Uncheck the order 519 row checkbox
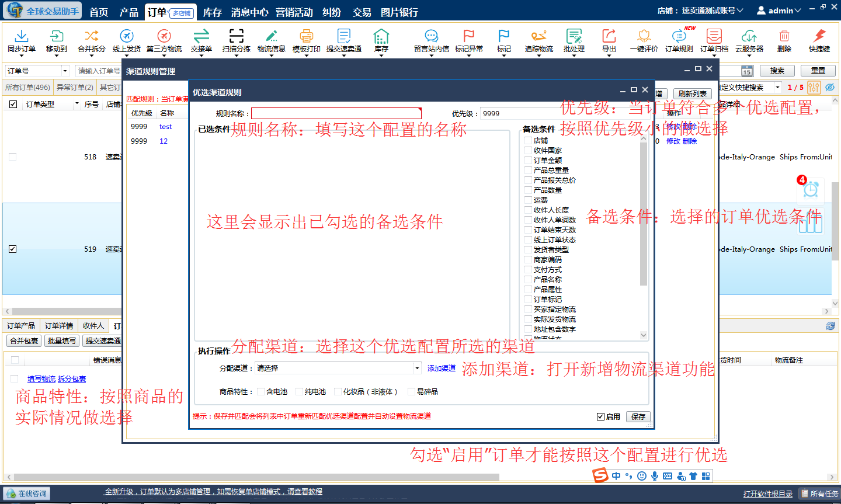This screenshot has width=841, height=504. 13,249
